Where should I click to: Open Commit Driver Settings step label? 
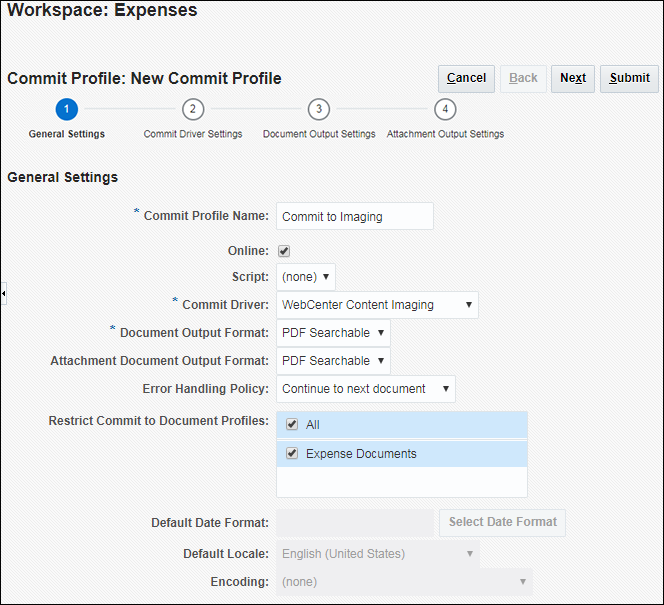coord(193,134)
